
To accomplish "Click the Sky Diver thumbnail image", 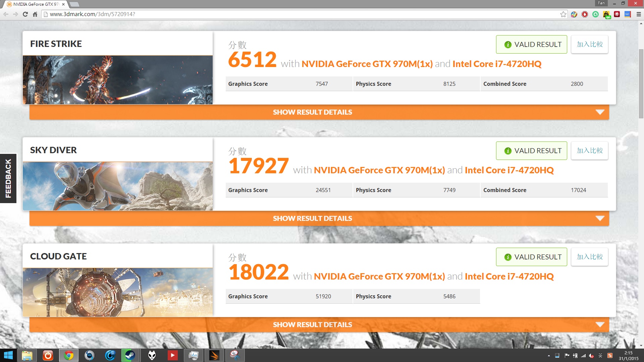I will 118,186.
